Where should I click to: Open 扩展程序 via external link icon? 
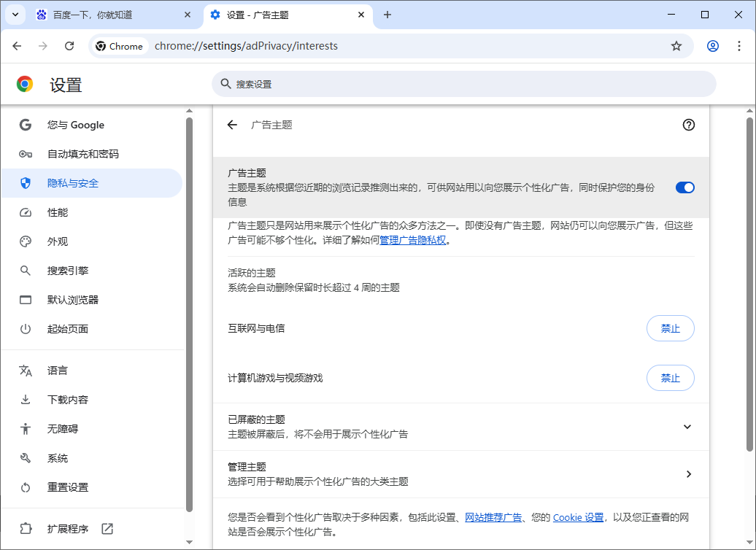(x=107, y=528)
